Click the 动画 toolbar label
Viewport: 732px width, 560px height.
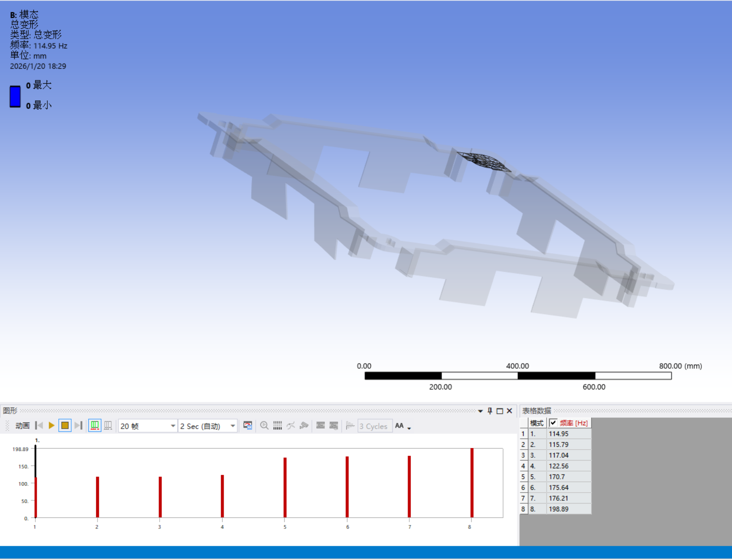tap(22, 425)
